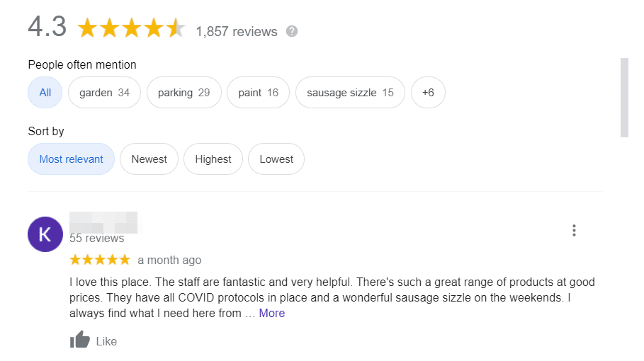Sort reviews by Highest rating
The image size is (644, 361).
(x=213, y=159)
